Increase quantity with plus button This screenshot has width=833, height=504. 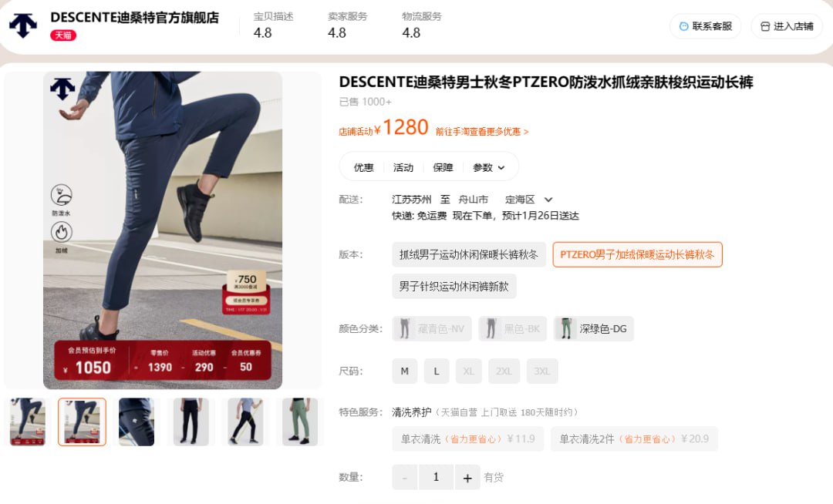click(467, 478)
